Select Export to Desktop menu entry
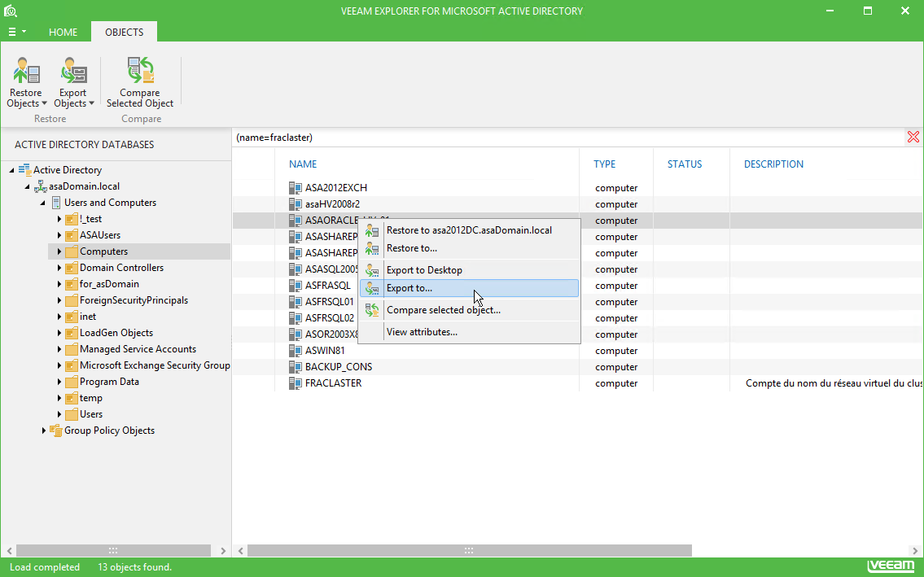 coord(469,270)
